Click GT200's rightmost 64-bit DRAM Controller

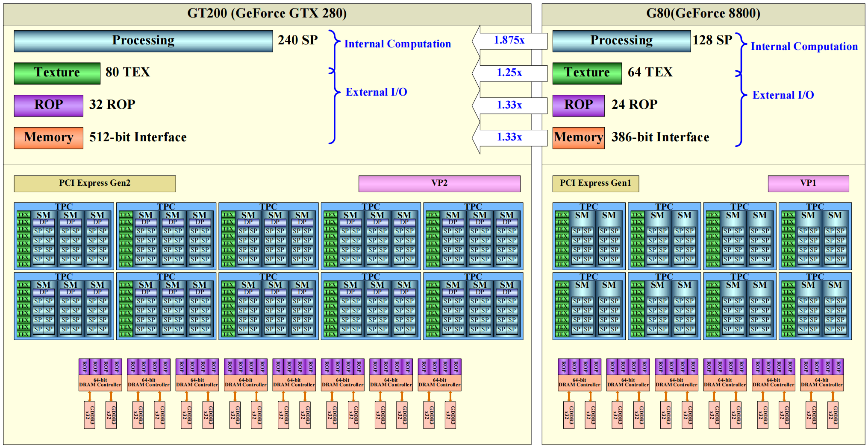pos(439,383)
